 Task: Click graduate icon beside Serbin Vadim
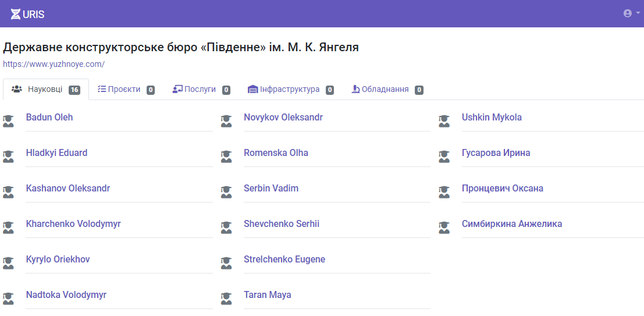point(226,192)
